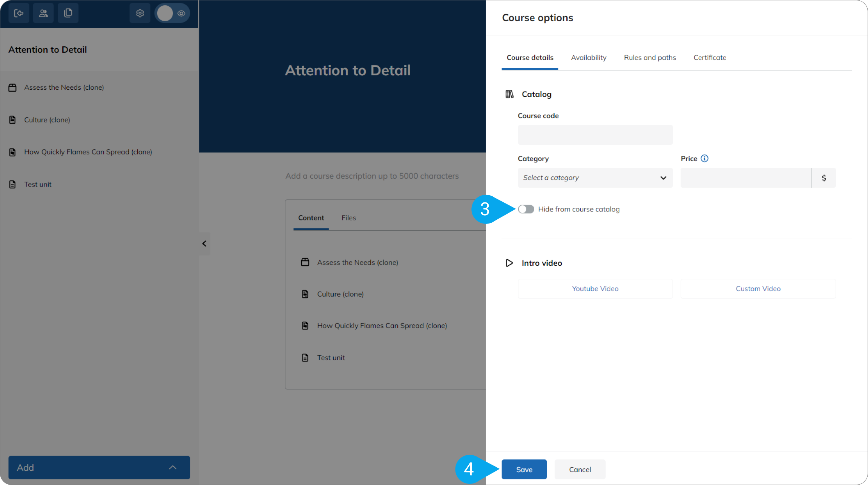Image resolution: width=868 pixels, height=485 pixels.
Task: Click the clone course pages icon
Action: (68, 14)
